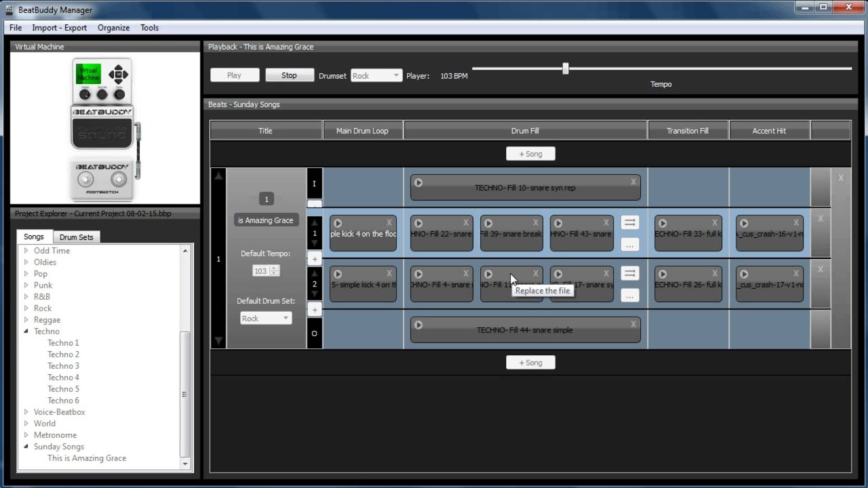Click the Play button in Playback panel
The image size is (868, 488).
click(x=235, y=75)
